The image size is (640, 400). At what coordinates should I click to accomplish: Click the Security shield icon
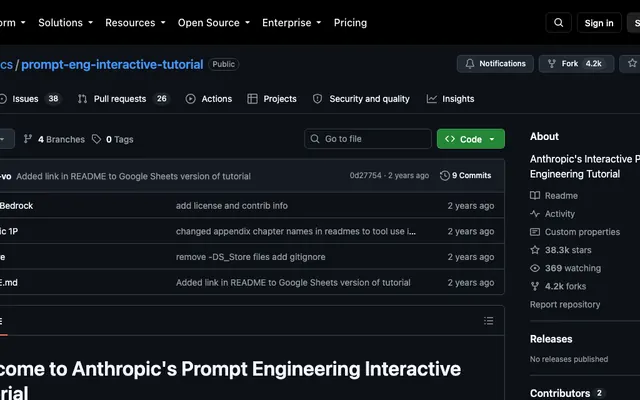click(x=318, y=99)
